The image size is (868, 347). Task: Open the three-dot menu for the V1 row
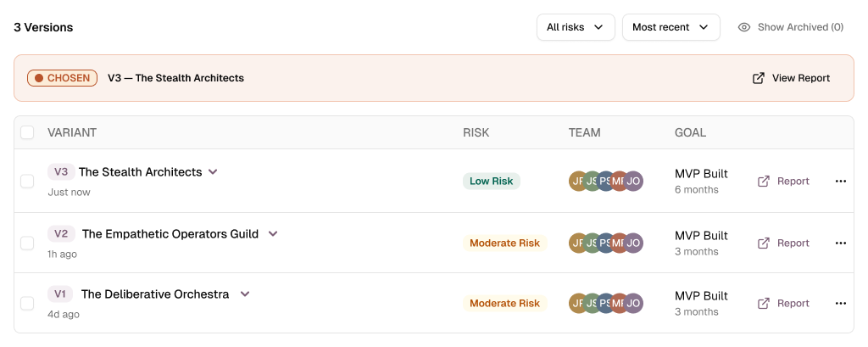[840, 303]
